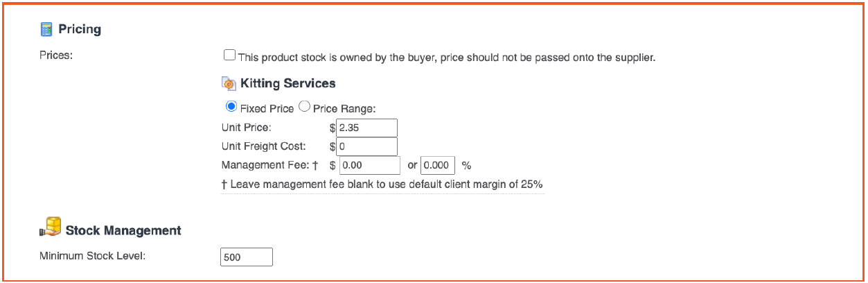Click the buyer-owned stock checkbox label text
Screen dimensions: 868x283
click(447, 58)
